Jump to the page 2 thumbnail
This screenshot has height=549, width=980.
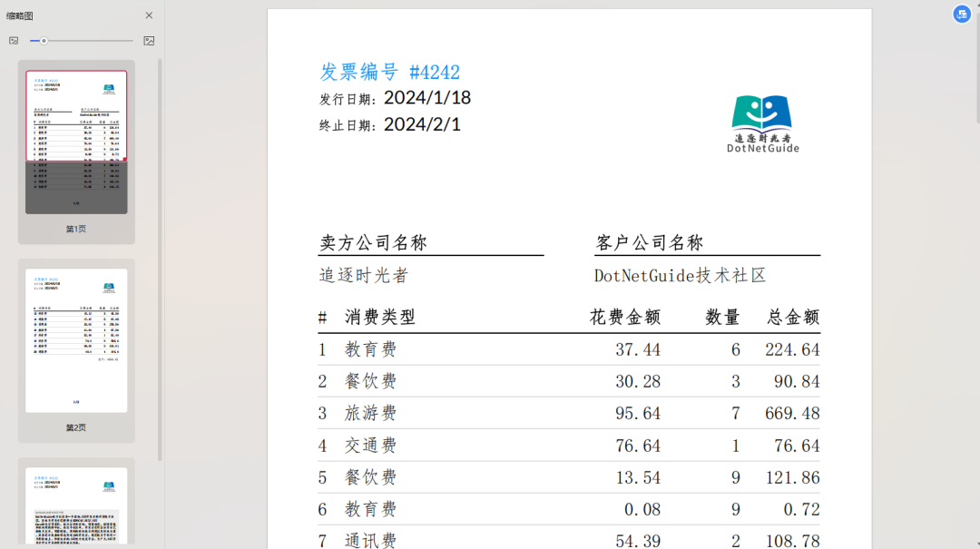pyautogui.click(x=76, y=340)
